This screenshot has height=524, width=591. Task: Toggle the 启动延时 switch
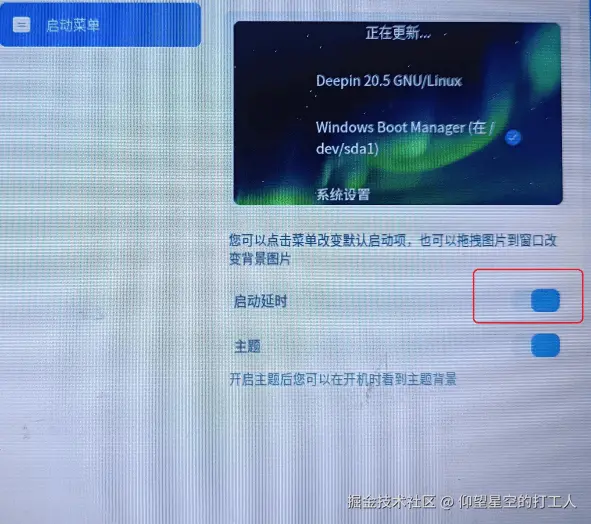click(537, 300)
